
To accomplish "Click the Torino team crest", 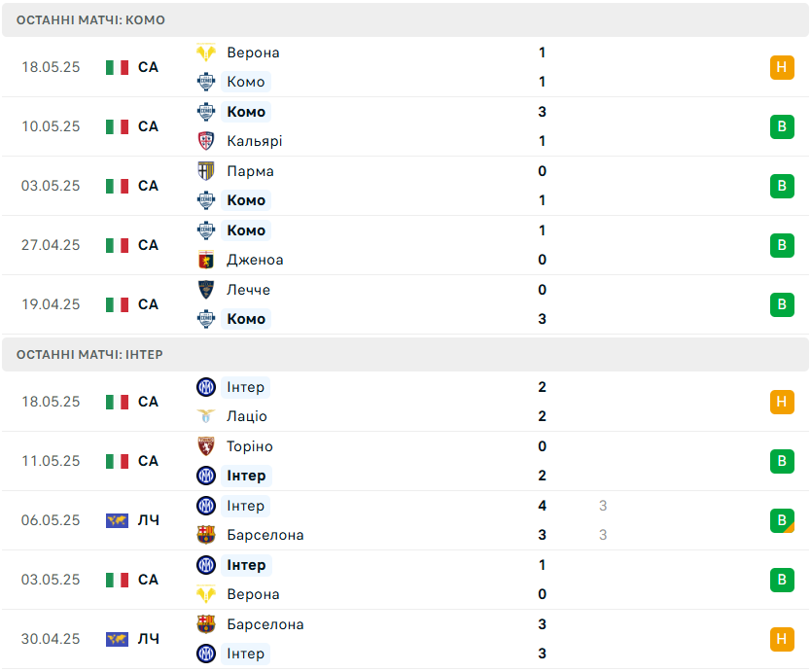I will click(206, 446).
